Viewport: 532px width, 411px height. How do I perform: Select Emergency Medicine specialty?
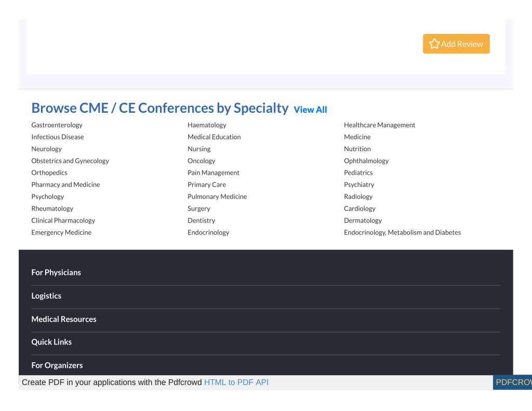point(61,232)
